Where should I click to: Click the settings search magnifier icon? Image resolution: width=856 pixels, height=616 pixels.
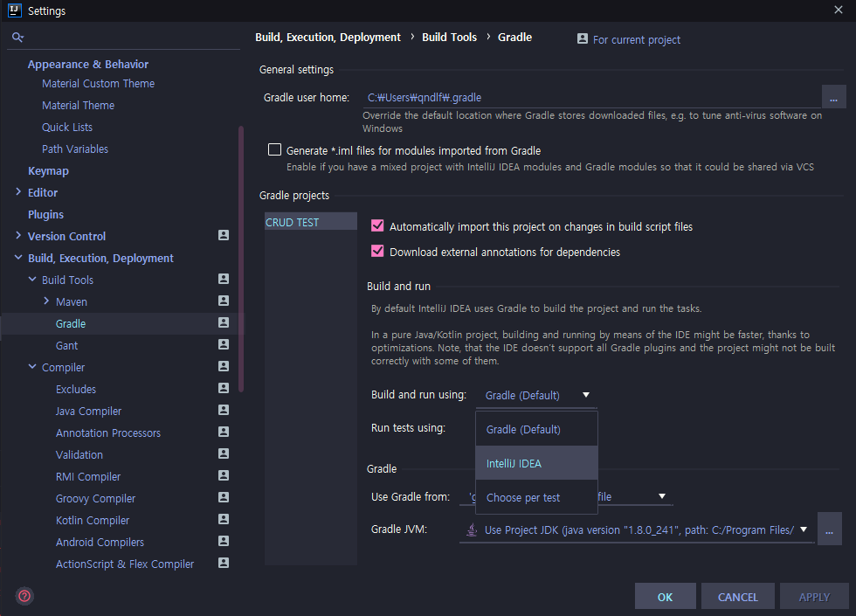17,37
